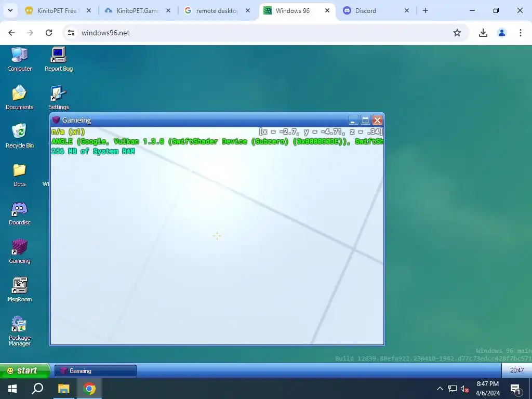Screen dimensions: 532x399
Task: Launch the Doordisc shortcut
Action: 19,213
